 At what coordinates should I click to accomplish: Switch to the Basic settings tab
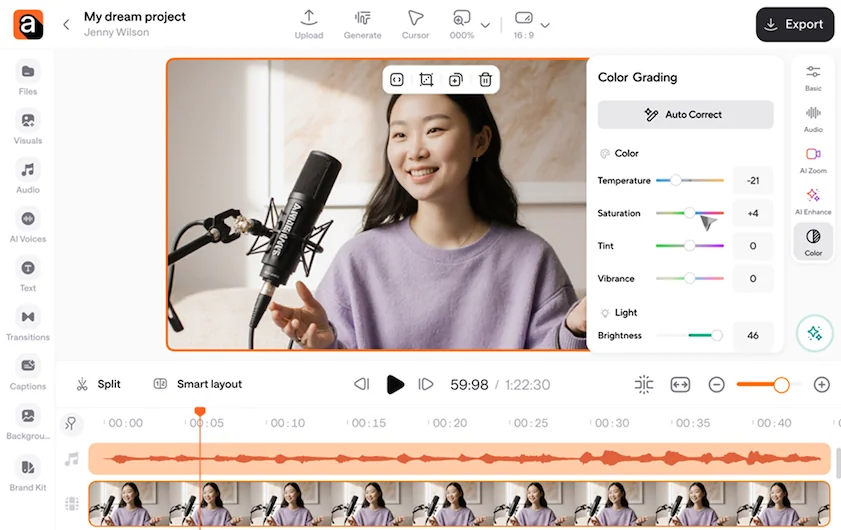813,78
